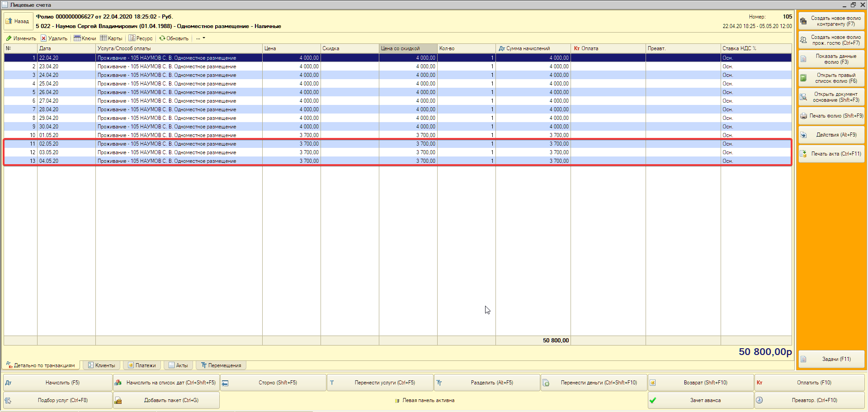This screenshot has width=868, height=412.
Task: Click the green checkmark icon on Зачет аванса
Action: pos(653,400)
